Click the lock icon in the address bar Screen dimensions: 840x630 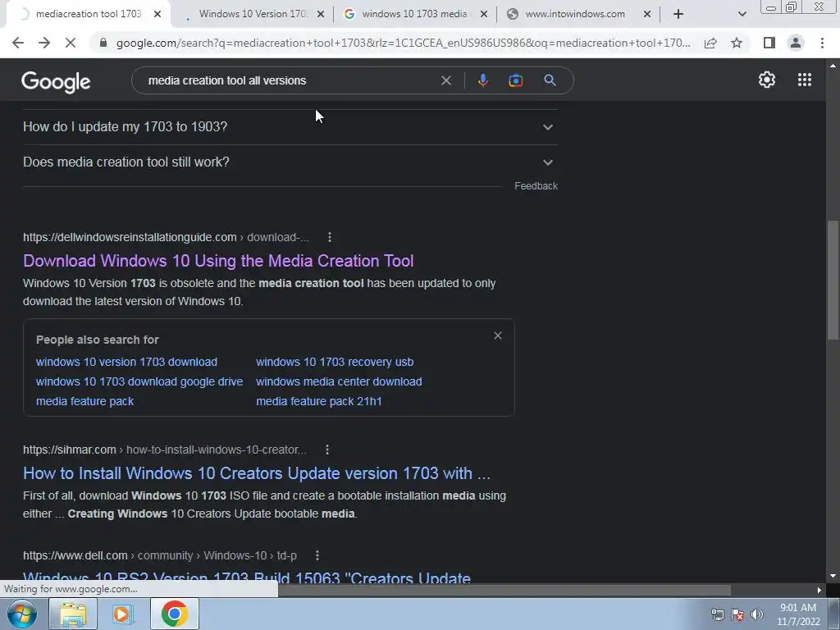[x=103, y=43]
